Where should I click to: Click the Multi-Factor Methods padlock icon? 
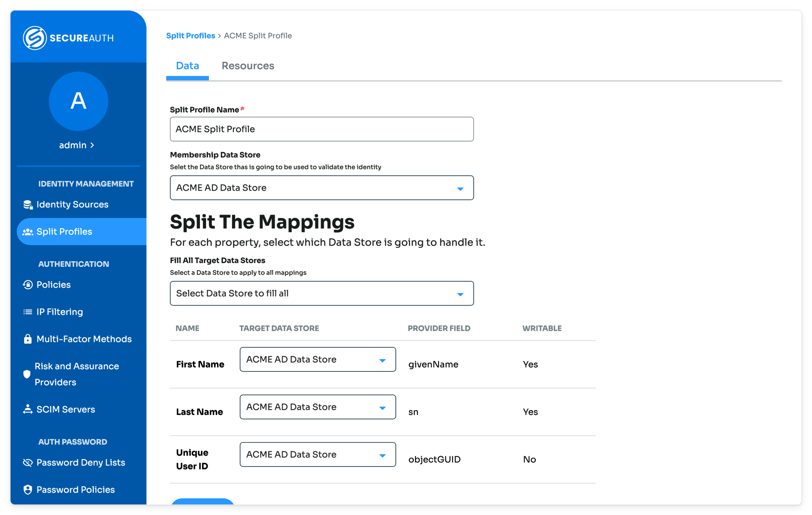[x=28, y=339]
